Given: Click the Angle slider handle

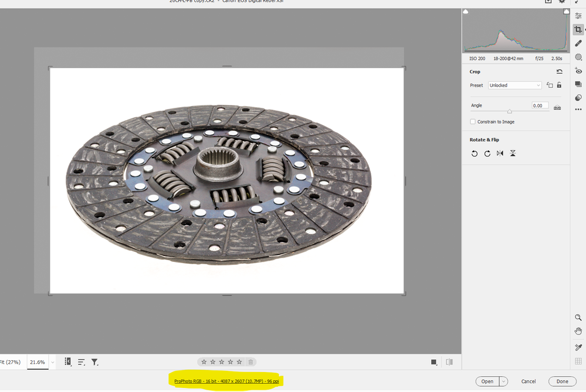Looking at the screenshot, I should pos(509,111).
